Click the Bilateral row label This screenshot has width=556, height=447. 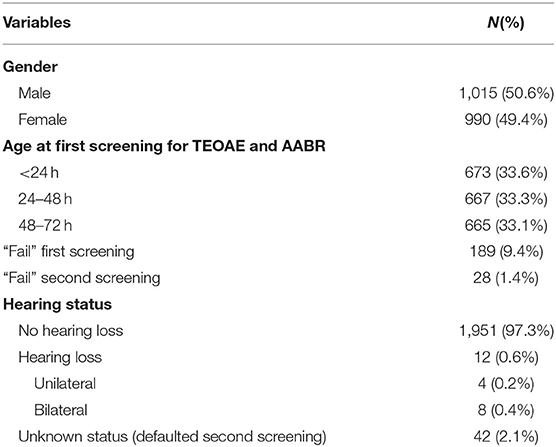tap(61, 410)
